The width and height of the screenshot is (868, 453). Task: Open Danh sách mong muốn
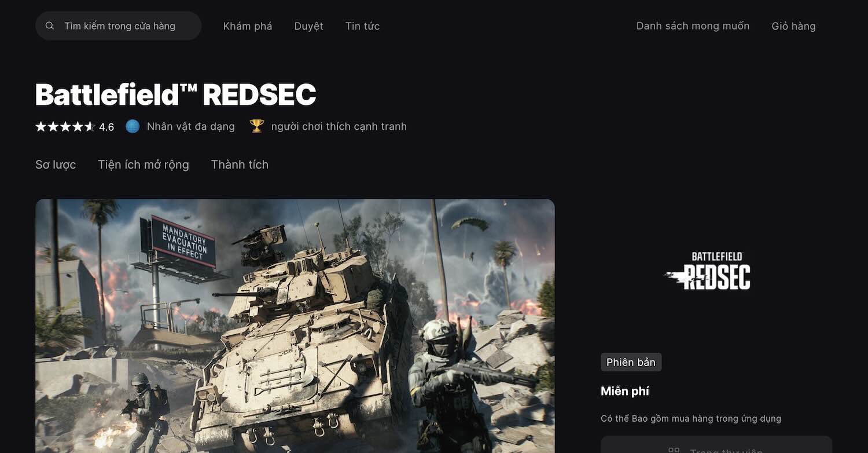693,26
